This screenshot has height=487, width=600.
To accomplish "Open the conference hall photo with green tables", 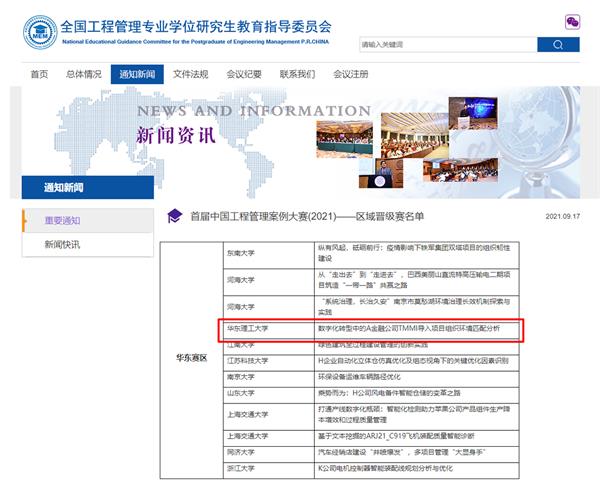I will [x=344, y=139].
